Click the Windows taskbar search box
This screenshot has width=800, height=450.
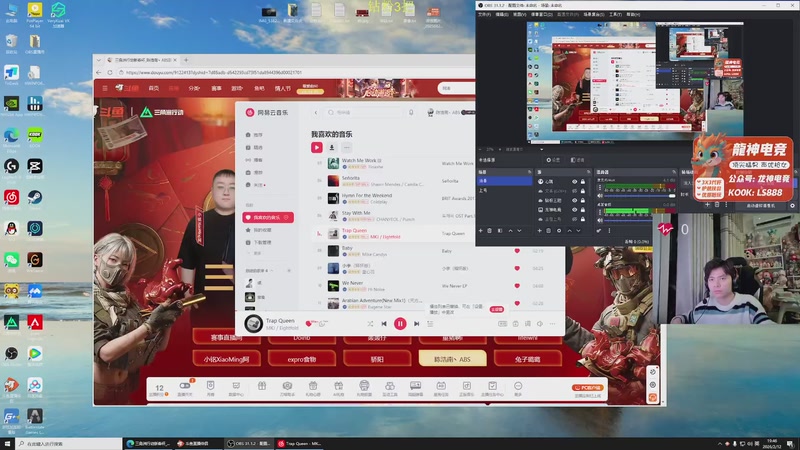[68, 443]
